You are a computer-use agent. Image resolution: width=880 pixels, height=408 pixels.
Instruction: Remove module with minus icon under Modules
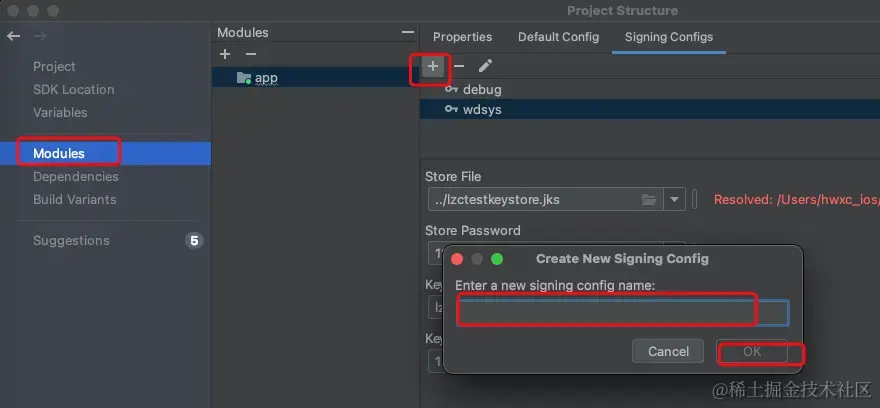click(x=251, y=54)
